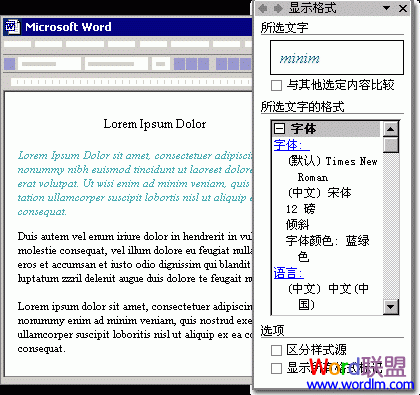
Task: Open the 语言: link
Action: pyautogui.click(x=288, y=273)
